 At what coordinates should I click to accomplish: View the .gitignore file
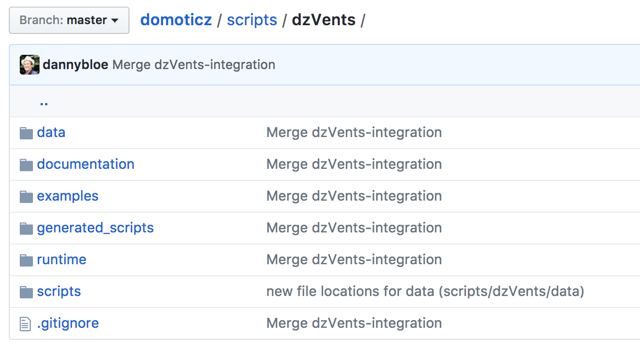68,323
